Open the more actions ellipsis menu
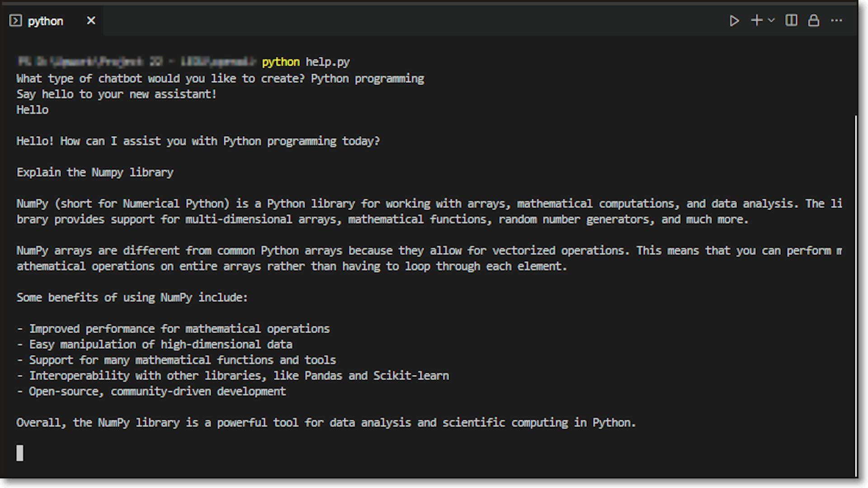Image resolution: width=868 pixels, height=488 pixels. point(837,20)
